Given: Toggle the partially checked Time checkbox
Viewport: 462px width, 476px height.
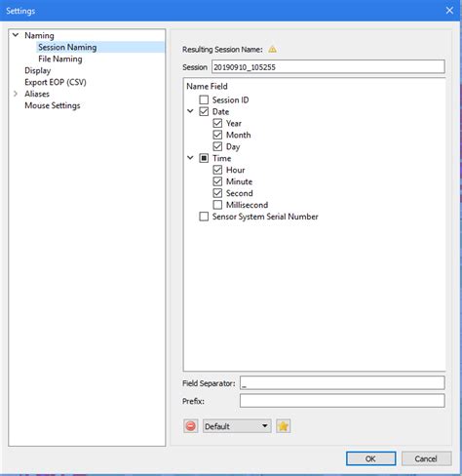Looking at the screenshot, I should tap(204, 158).
